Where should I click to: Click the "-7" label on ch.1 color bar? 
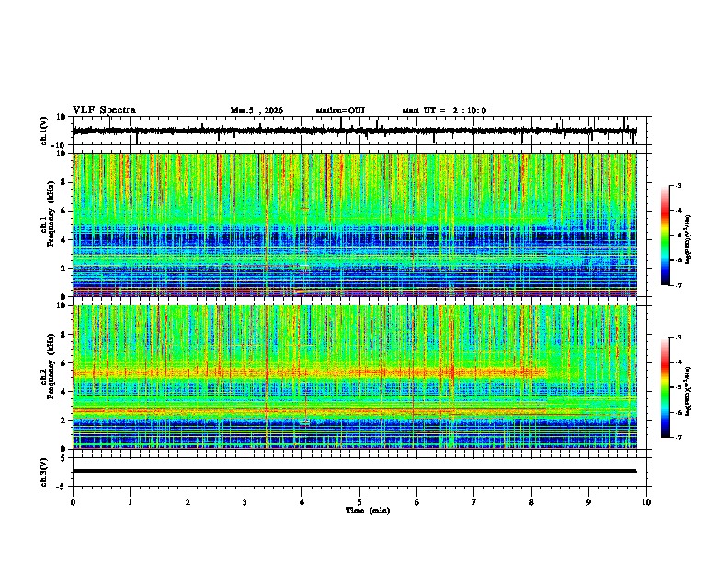pyautogui.click(x=677, y=285)
